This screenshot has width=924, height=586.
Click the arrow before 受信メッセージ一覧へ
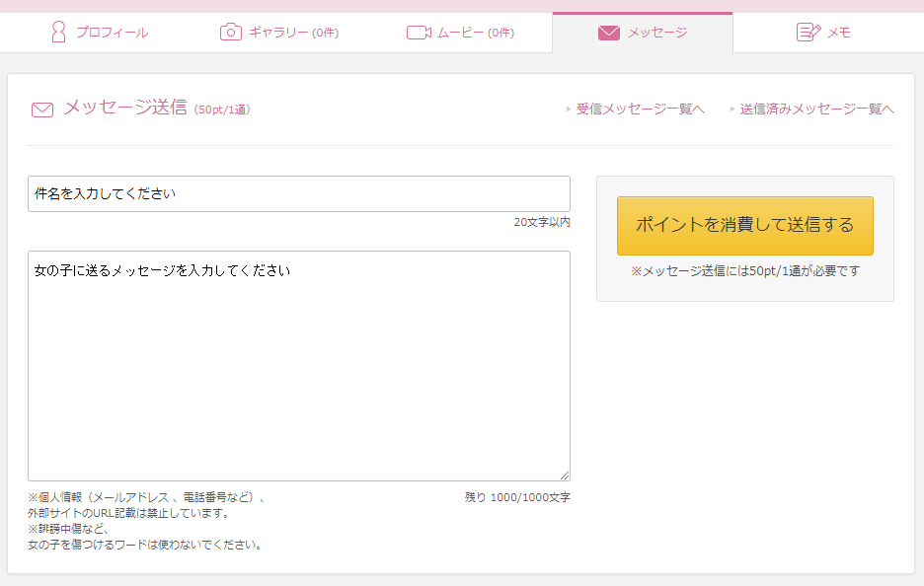(569, 110)
